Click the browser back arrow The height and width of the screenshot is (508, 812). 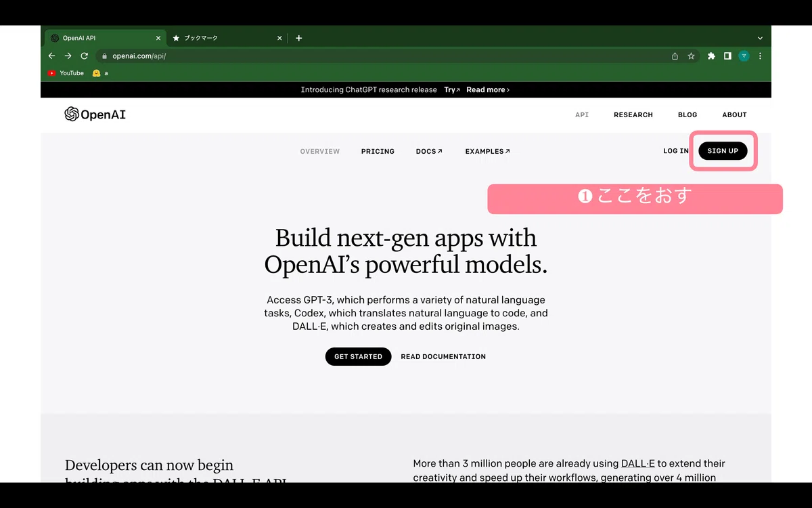52,56
